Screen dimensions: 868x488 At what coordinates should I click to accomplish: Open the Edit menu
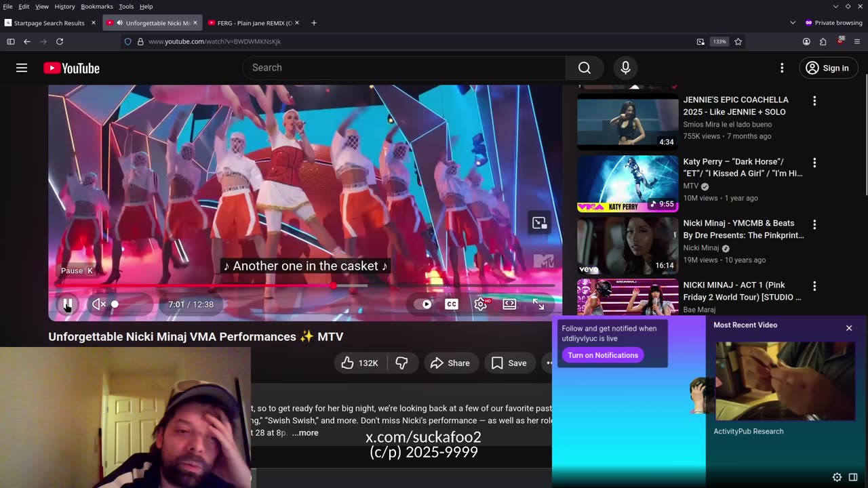(24, 6)
